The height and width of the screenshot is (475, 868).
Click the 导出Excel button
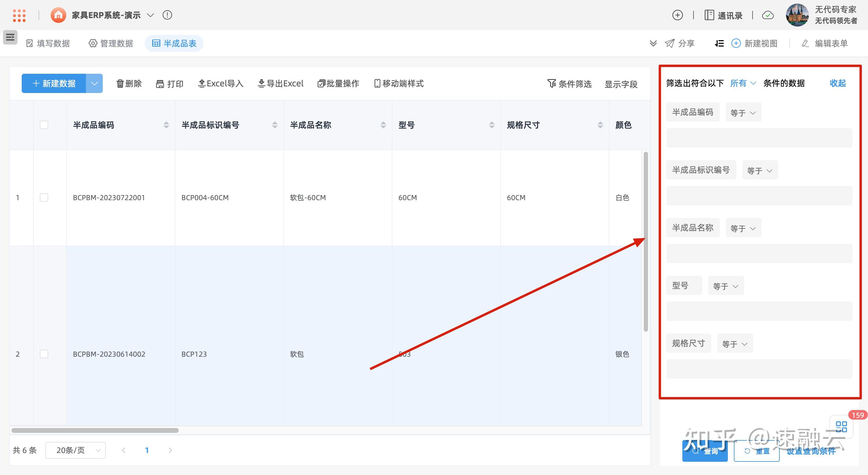280,83
